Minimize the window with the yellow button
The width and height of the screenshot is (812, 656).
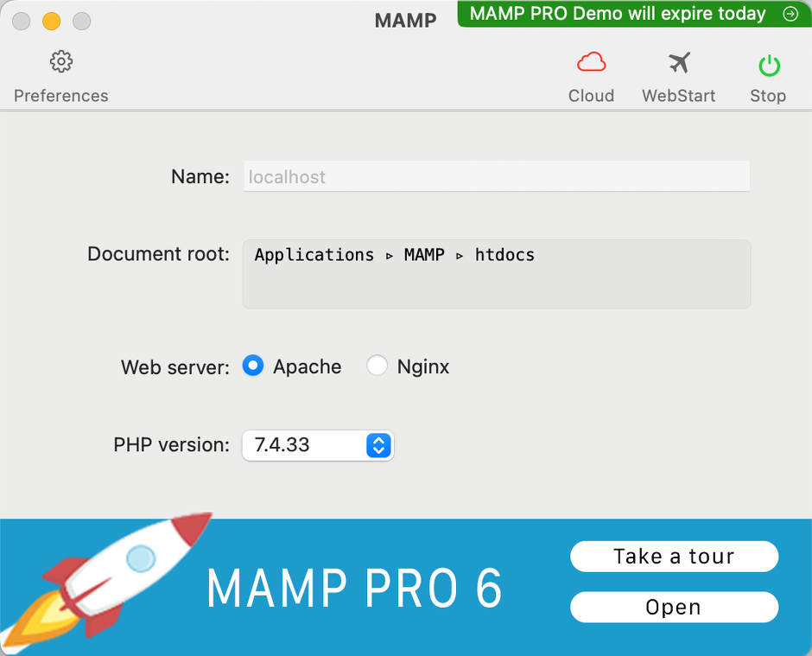[x=51, y=21]
